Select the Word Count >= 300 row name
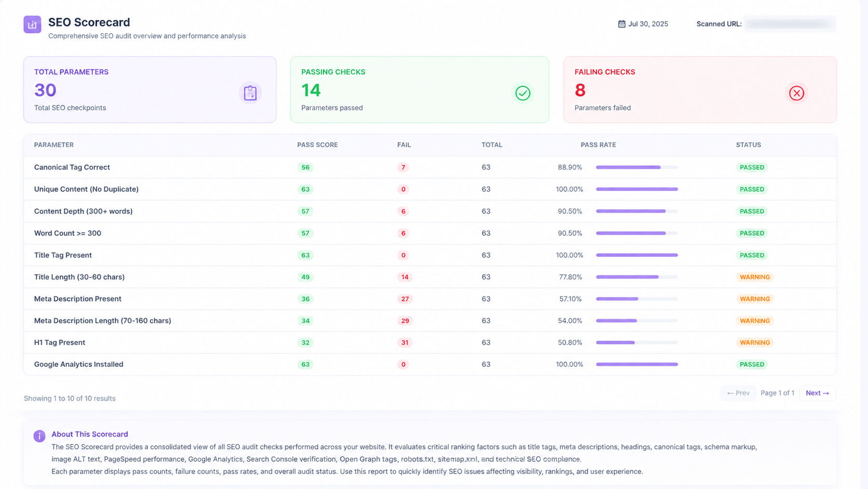868x489 pixels. pyautogui.click(x=67, y=233)
